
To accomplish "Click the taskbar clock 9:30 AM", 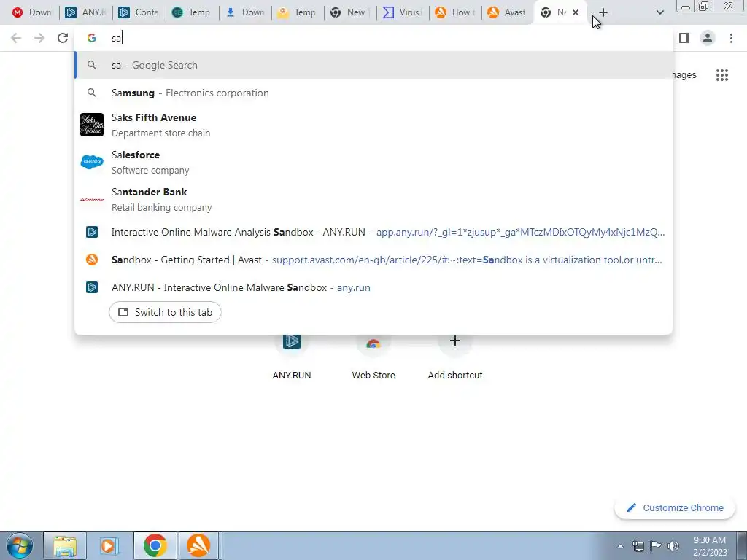I will (x=710, y=545).
